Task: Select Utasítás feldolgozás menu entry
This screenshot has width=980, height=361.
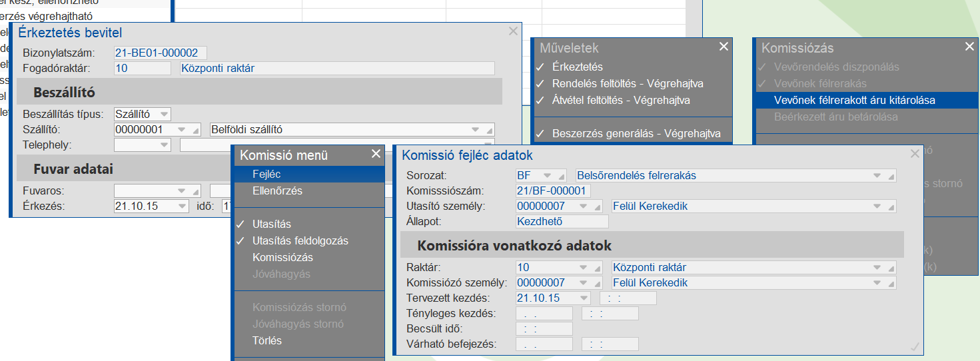Action: pyautogui.click(x=310, y=240)
